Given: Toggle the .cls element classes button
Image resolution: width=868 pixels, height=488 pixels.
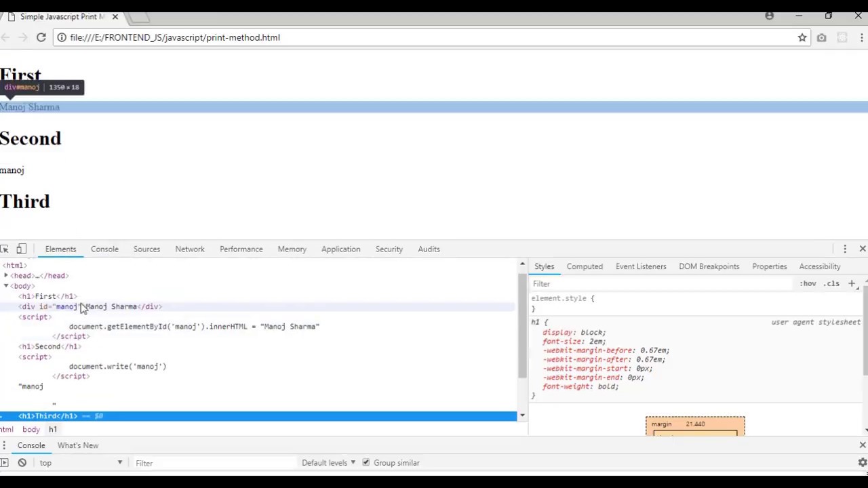Looking at the screenshot, I should [x=832, y=283].
